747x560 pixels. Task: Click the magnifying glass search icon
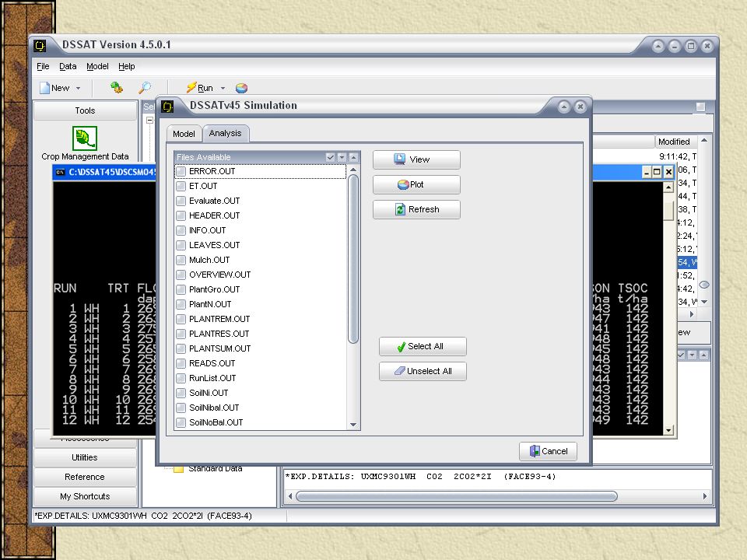point(145,88)
